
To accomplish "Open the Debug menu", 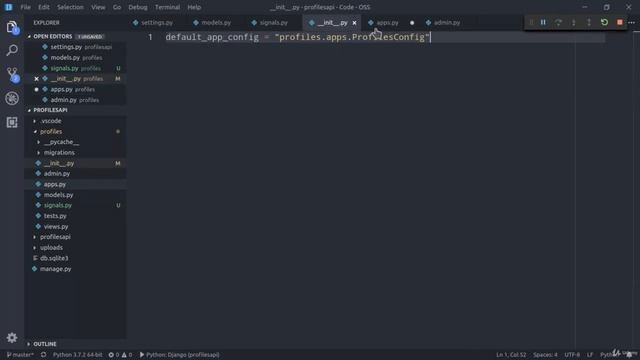I will point(138,7).
